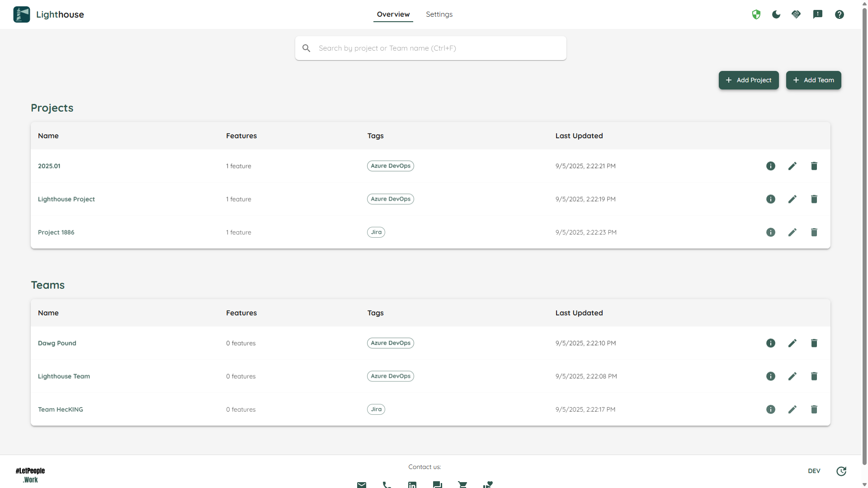Edit the Dawg Pound team
This screenshot has height=488, width=868.
click(x=793, y=343)
